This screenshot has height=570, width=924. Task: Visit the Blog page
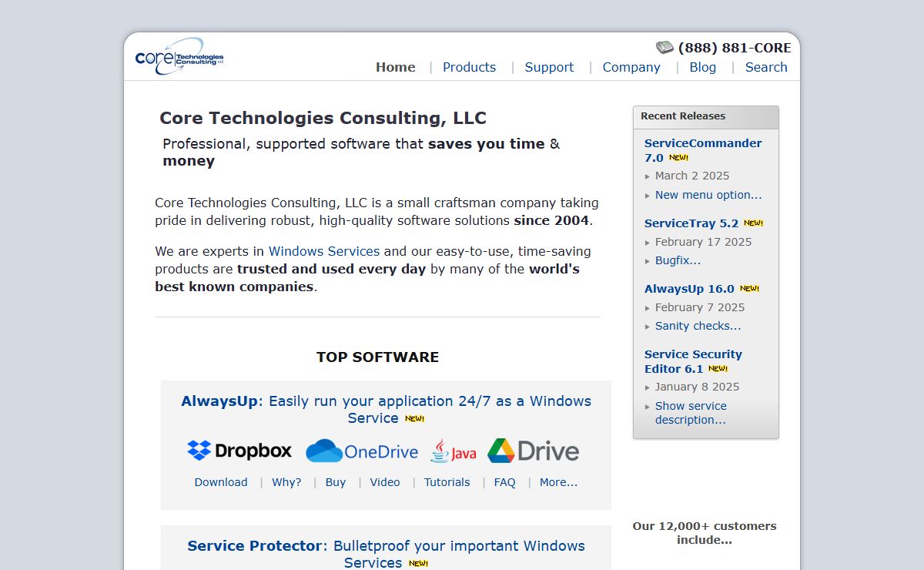tap(702, 67)
